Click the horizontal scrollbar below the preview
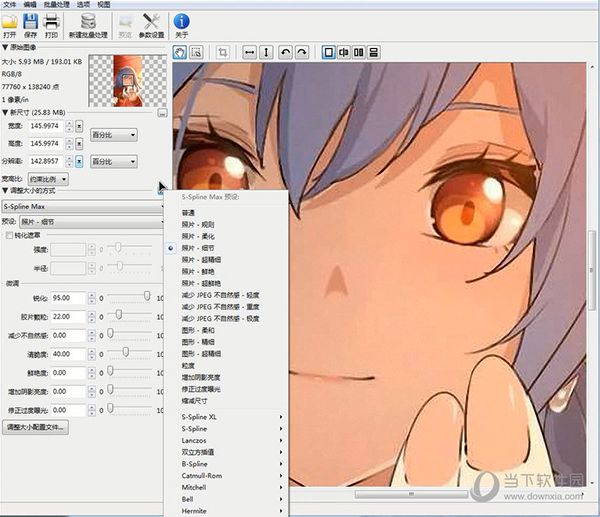The height and width of the screenshot is (517, 600). (x=411, y=494)
